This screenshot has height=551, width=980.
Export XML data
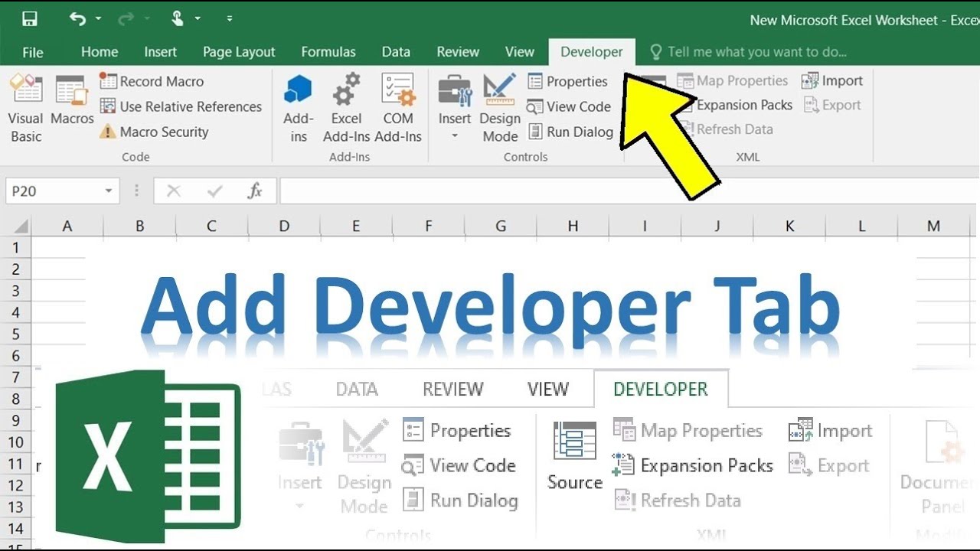831,105
